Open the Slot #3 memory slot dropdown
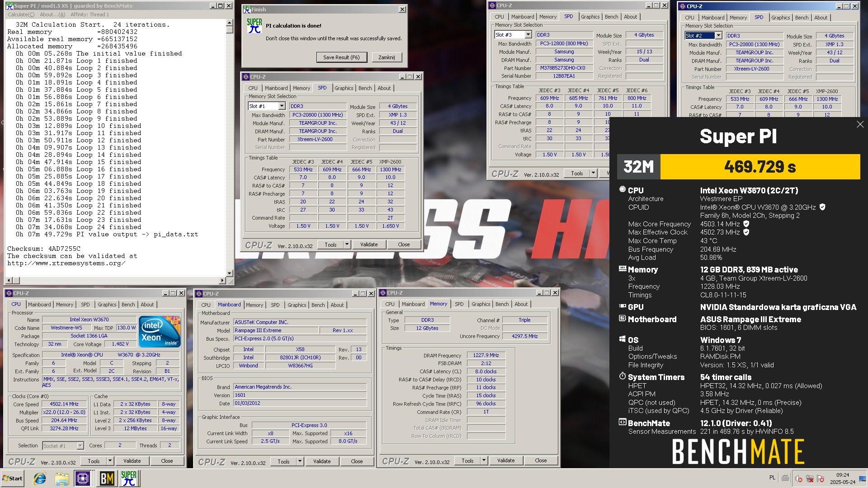This screenshot has width=868, height=488. (528, 35)
